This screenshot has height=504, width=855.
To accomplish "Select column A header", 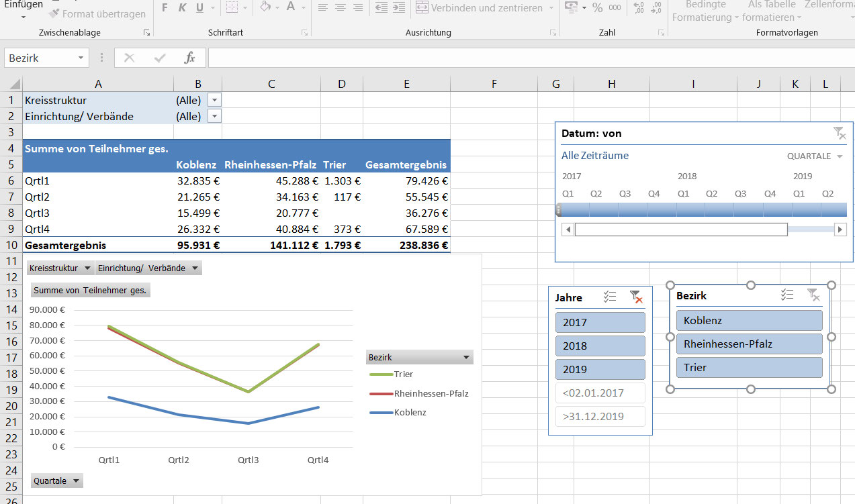I will click(x=98, y=84).
